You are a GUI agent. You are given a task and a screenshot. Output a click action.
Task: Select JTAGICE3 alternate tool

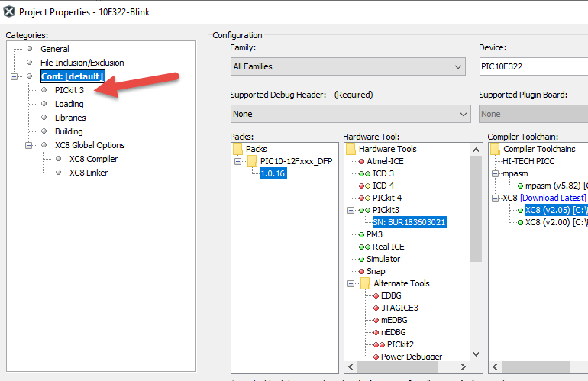(x=399, y=308)
